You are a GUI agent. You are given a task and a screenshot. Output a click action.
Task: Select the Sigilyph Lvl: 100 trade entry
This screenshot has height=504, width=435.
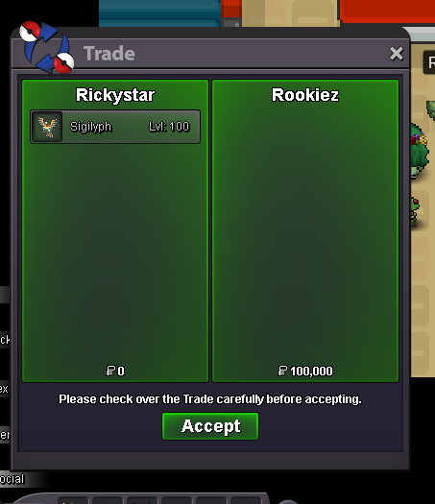point(115,127)
